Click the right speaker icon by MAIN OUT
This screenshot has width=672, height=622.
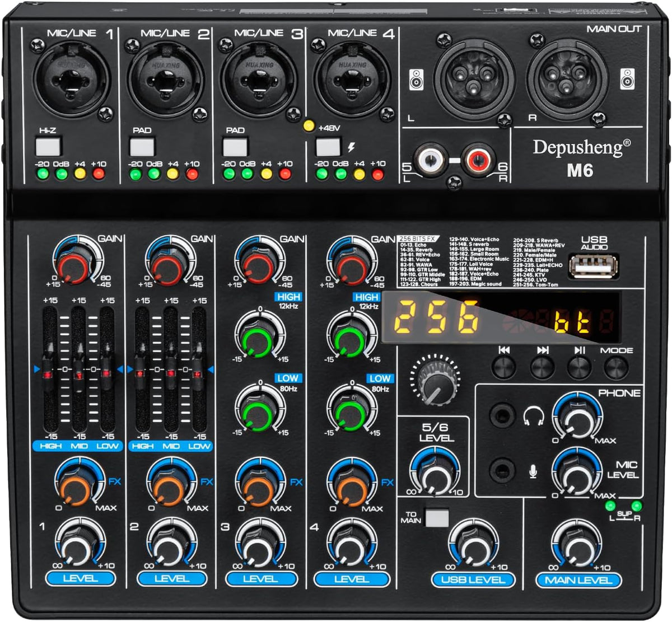[627, 79]
